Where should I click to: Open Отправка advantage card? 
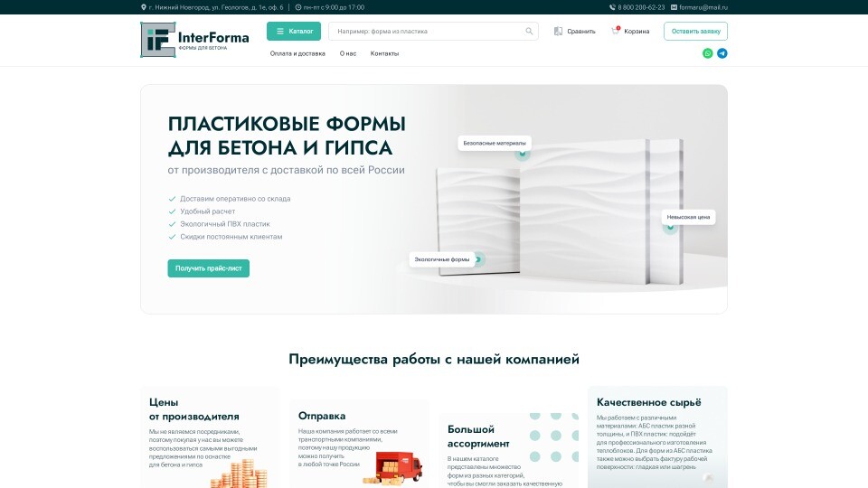click(359, 444)
